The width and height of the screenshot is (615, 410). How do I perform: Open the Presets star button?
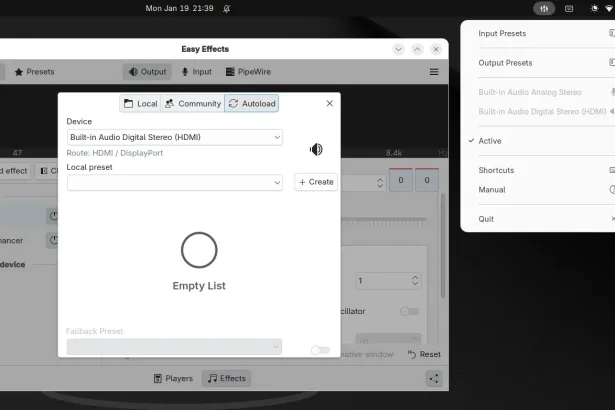[x=34, y=72]
